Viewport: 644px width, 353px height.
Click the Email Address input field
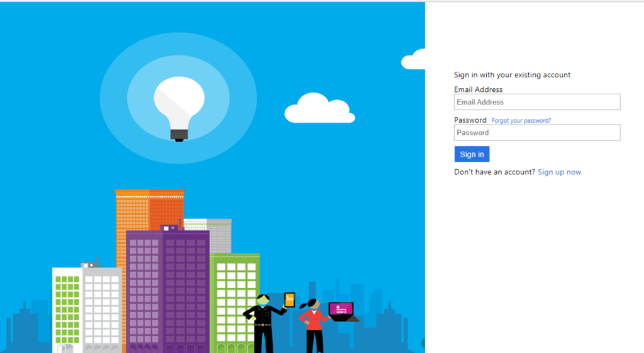[536, 102]
